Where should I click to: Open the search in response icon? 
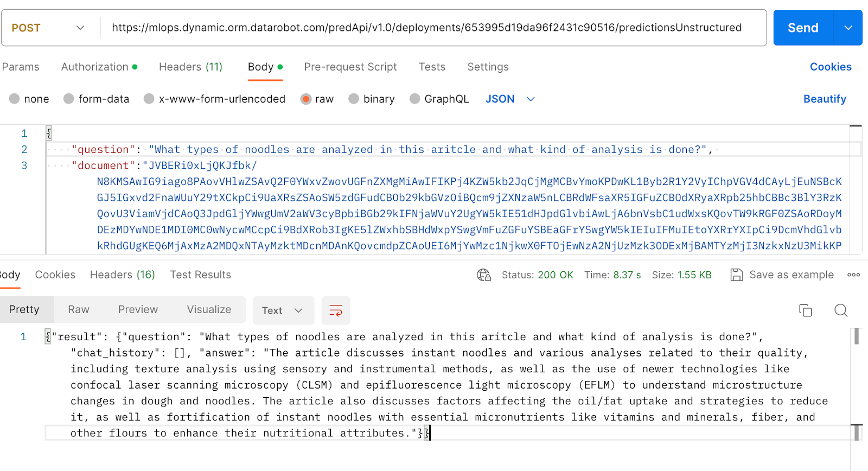pyautogui.click(x=840, y=310)
